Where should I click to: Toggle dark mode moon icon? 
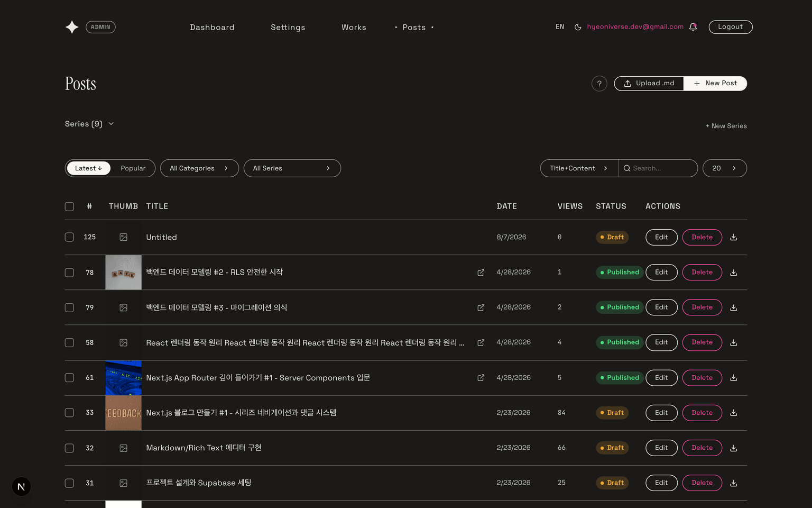pyautogui.click(x=578, y=27)
